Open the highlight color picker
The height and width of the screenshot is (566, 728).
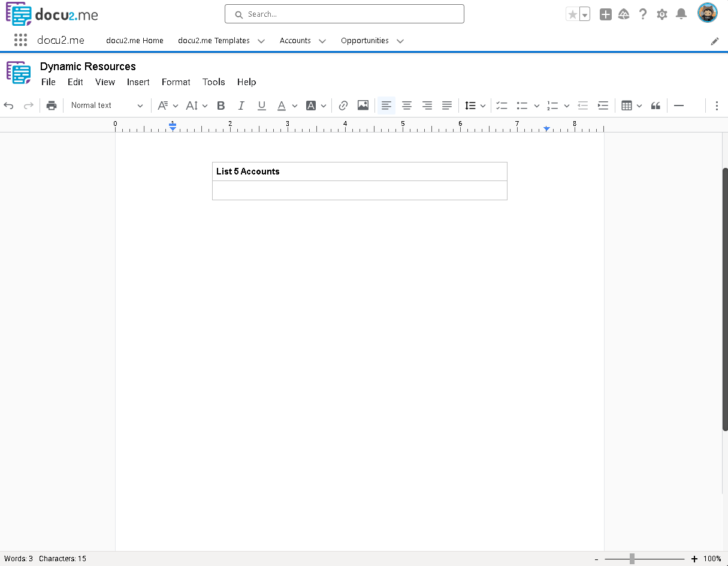(x=311, y=106)
